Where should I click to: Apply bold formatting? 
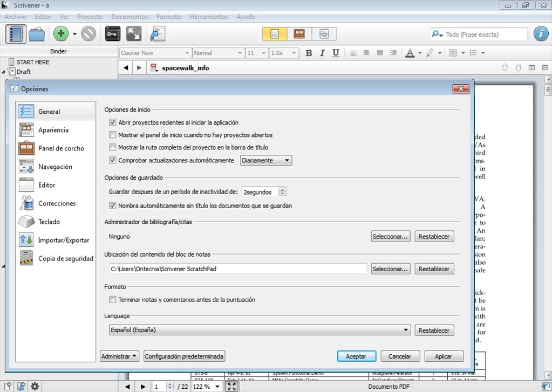[309, 53]
